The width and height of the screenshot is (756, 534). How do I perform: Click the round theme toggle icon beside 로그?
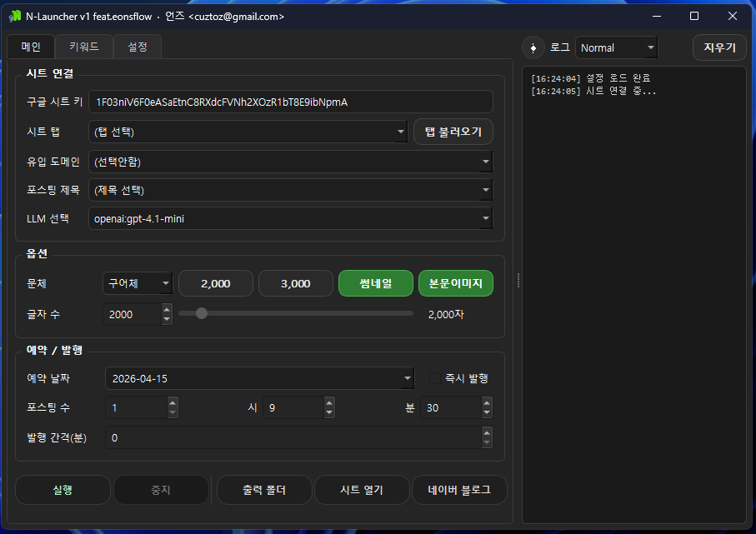point(533,47)
